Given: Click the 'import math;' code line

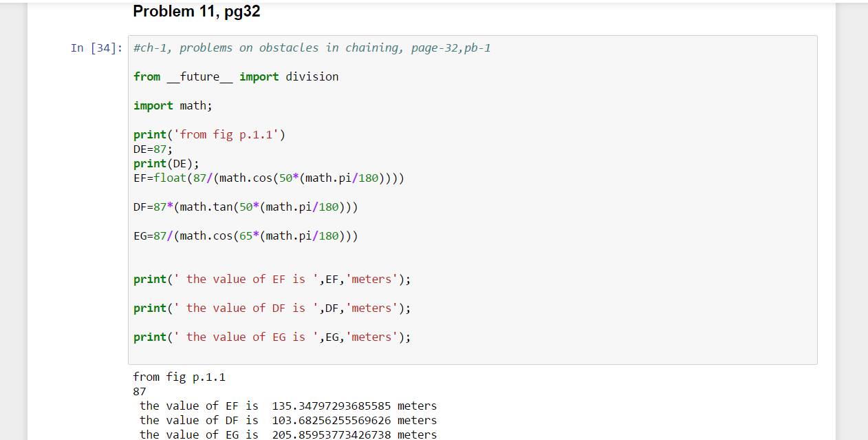Looking at the screenshot, I should (x=173, y=106).
